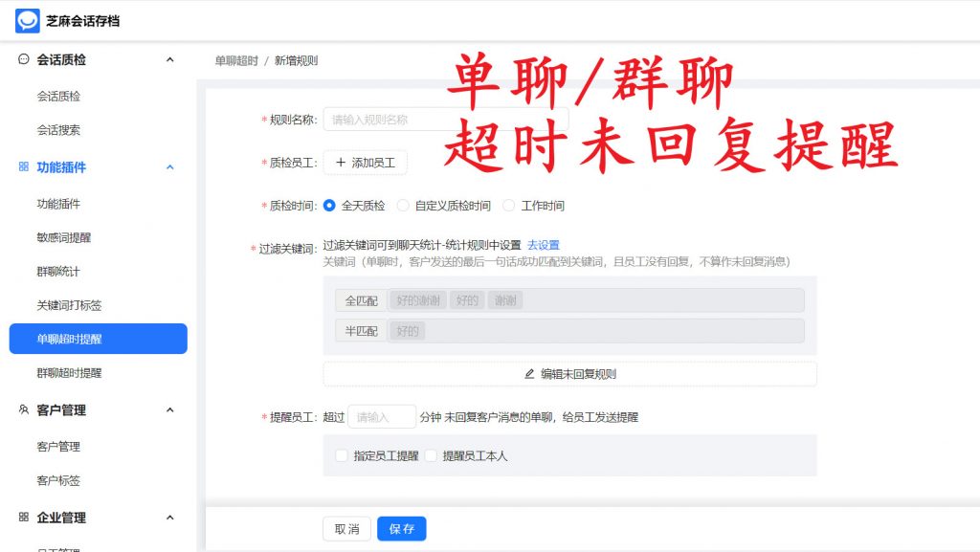Open 关键词打标签 menu item
The width and height of the screenshot is (980, 552).
tap(69, 305)
